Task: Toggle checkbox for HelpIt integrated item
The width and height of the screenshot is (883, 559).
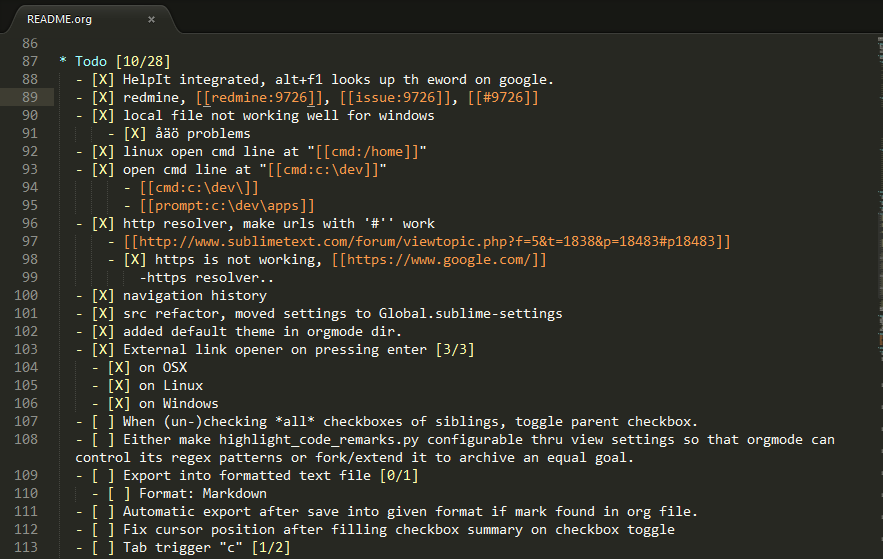Action: (x=103, y=79)
